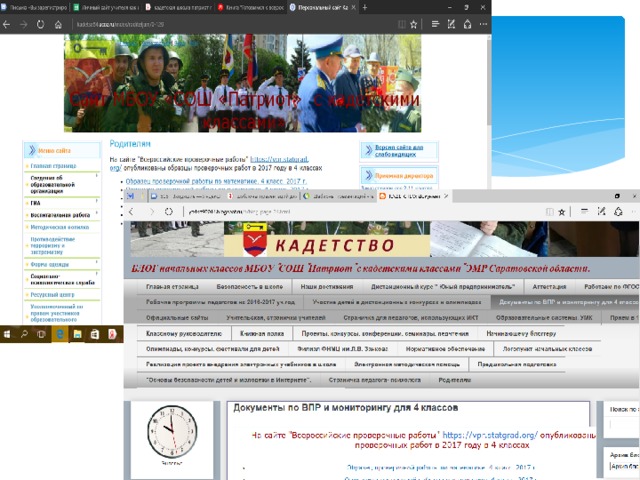Open 'Образец проверочной работы по математике' link
Image resolution: width=640 pixels, height=480 pixels.
(216, 181)
